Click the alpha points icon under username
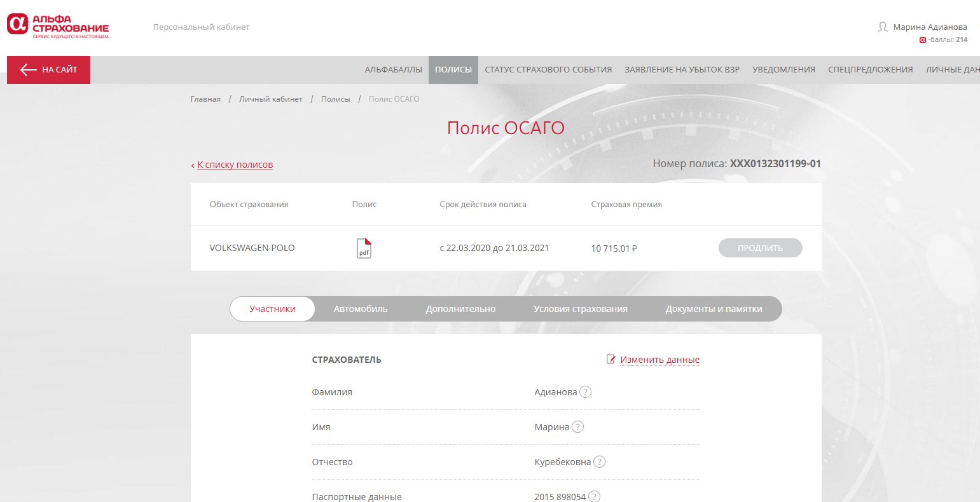980x502 pixels. 923,40
